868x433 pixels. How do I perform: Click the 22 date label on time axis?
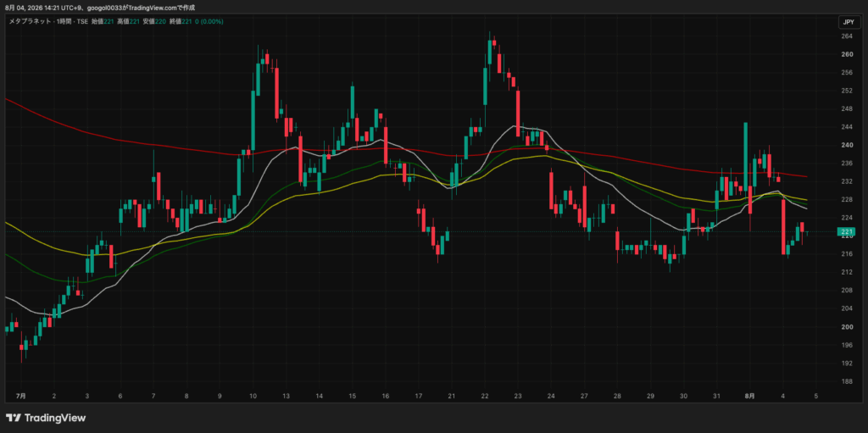484,397
